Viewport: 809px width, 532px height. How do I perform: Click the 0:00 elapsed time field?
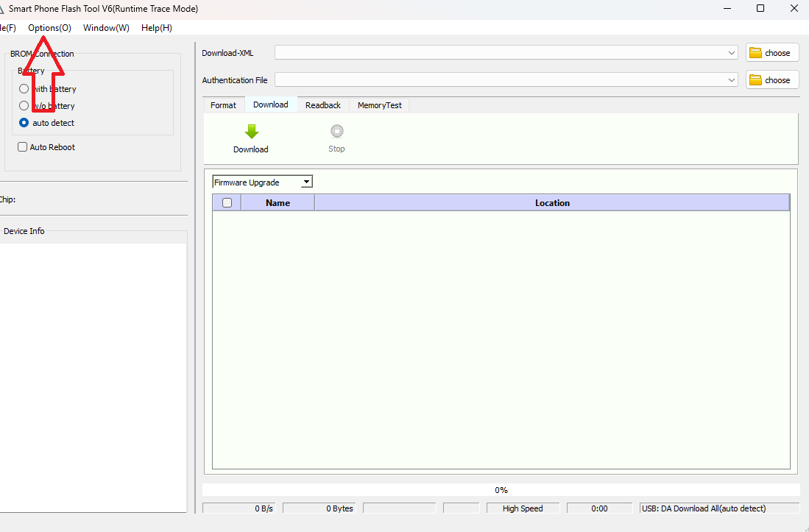599,508
